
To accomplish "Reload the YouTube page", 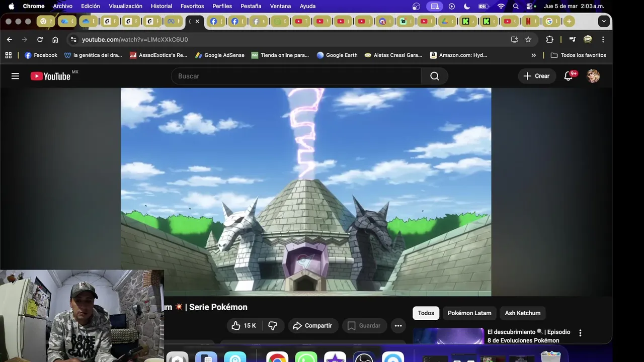I will (x=40, y=39).
